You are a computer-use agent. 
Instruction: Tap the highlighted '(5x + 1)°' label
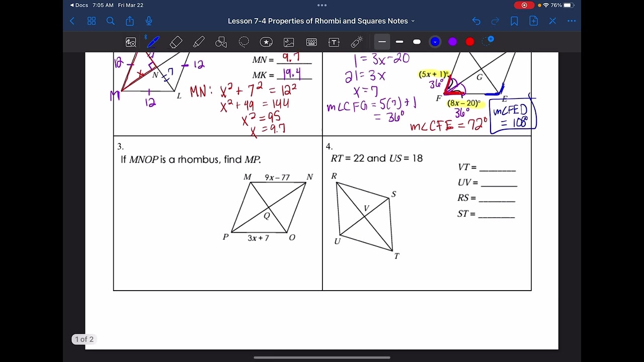[433, 74]
